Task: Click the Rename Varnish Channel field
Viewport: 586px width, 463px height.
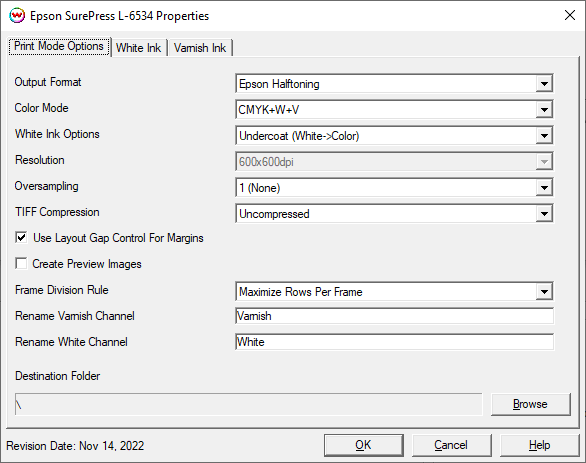Action: [394, 316]
